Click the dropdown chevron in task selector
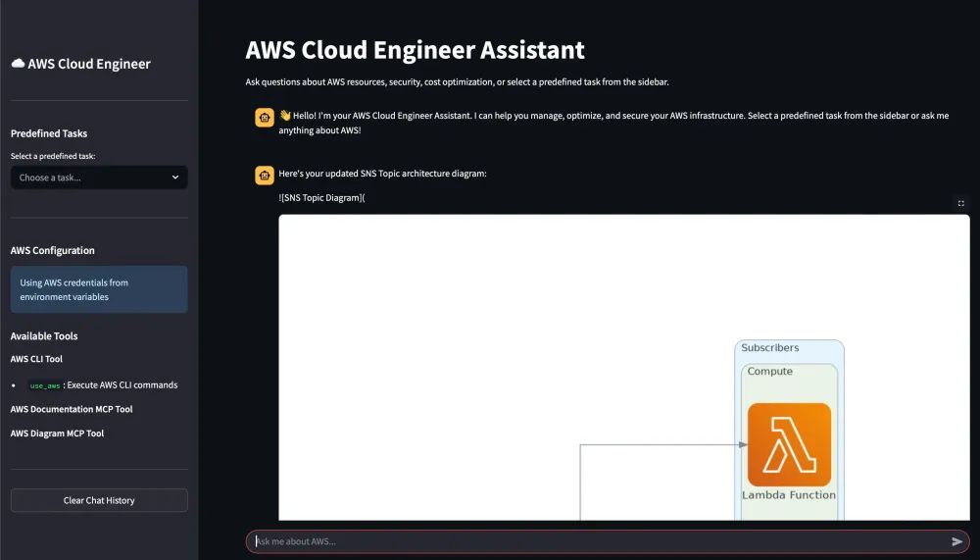 click(x=175, y=178)
